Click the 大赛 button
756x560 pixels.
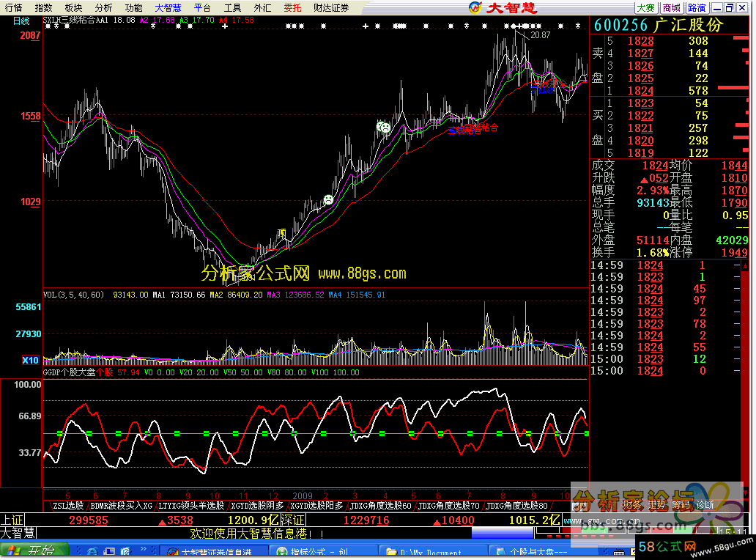click(646, 8)
